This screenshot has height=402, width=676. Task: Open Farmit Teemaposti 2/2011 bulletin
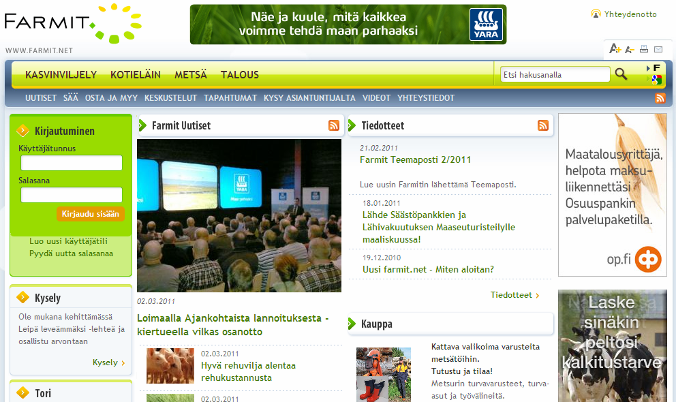tap(415, 160)
